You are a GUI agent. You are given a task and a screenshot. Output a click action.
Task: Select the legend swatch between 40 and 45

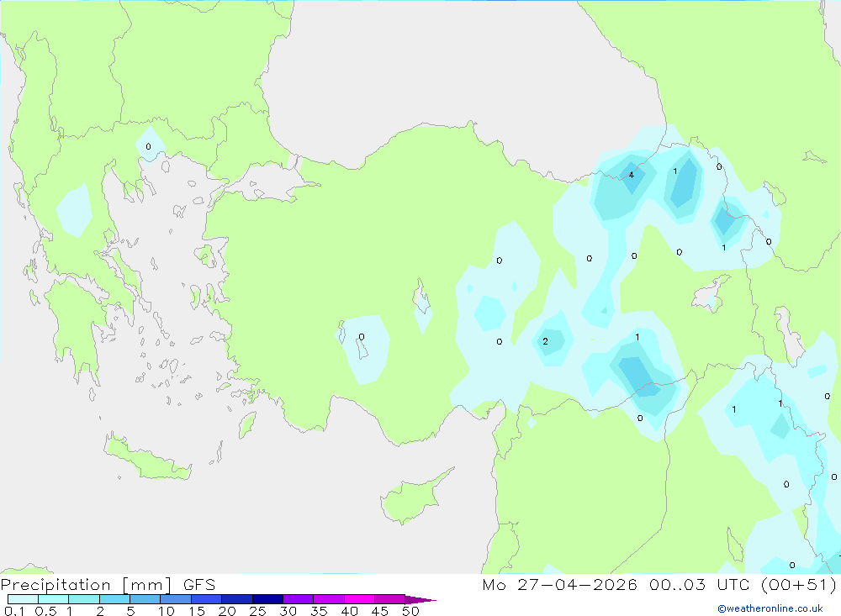tap(359, 599)
